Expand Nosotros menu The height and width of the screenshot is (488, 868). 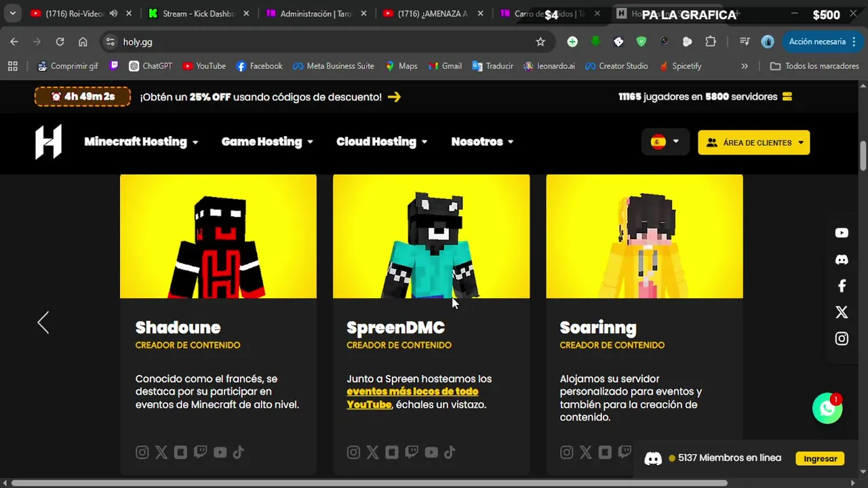pos(482,142)
